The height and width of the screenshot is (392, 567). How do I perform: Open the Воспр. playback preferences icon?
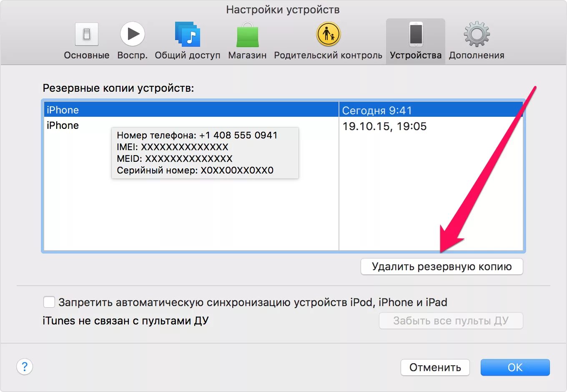coord(133,34)
